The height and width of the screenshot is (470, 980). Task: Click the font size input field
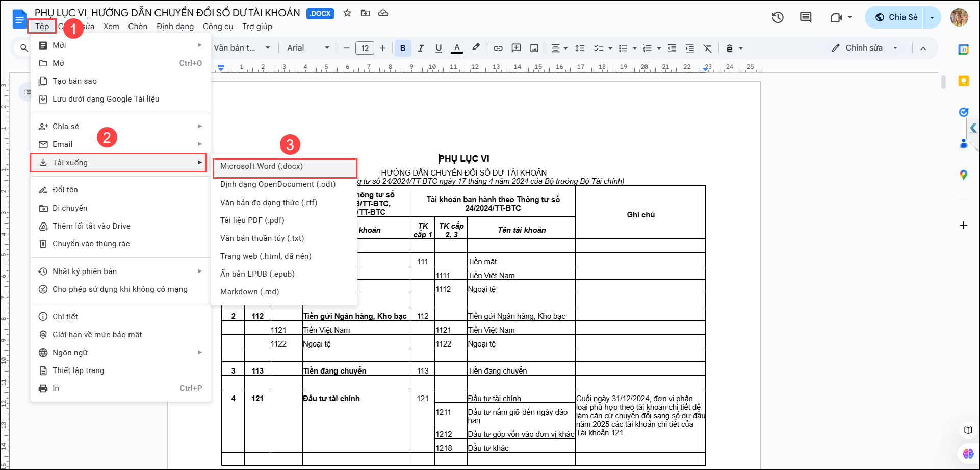point(365,48)
